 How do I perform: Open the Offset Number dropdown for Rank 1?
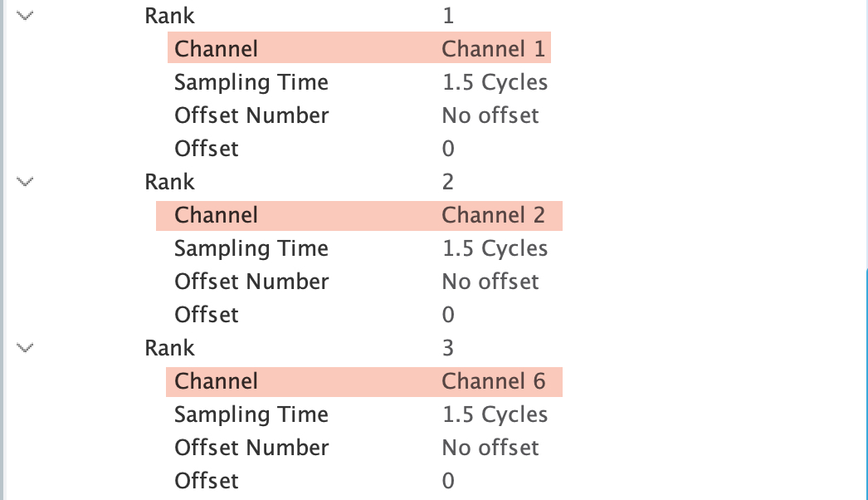click(x=490, y=115)
